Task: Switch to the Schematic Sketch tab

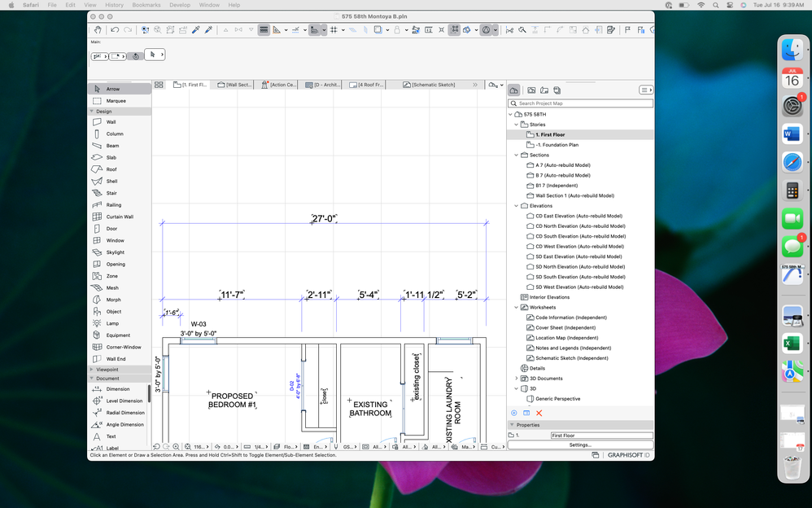Action: click(x=433, y=85)
